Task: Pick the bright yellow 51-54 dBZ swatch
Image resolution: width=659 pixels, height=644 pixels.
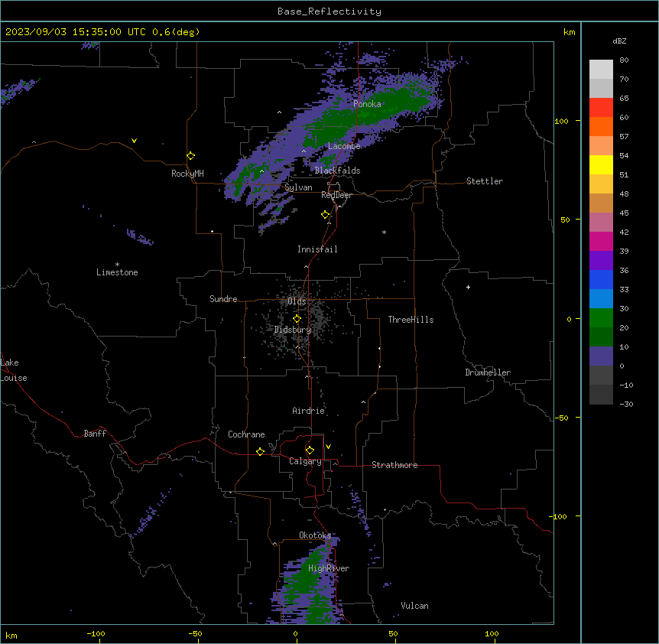Action: point(601,164)
